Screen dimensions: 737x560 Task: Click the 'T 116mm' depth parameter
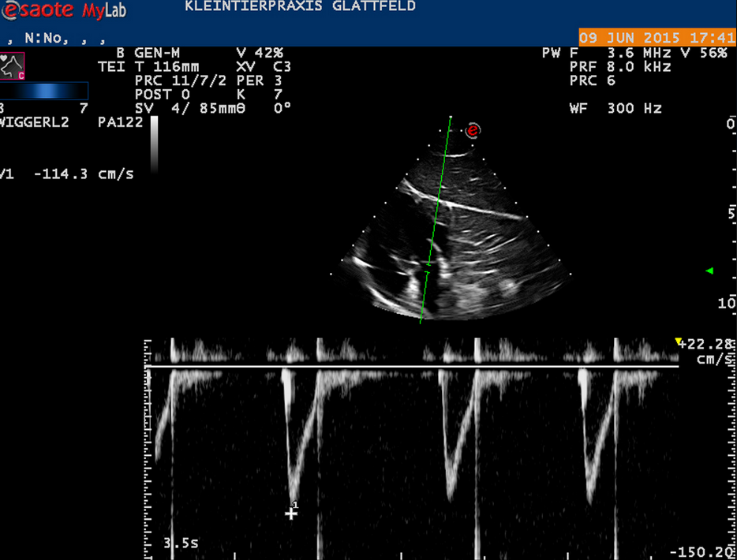(166, 67)
